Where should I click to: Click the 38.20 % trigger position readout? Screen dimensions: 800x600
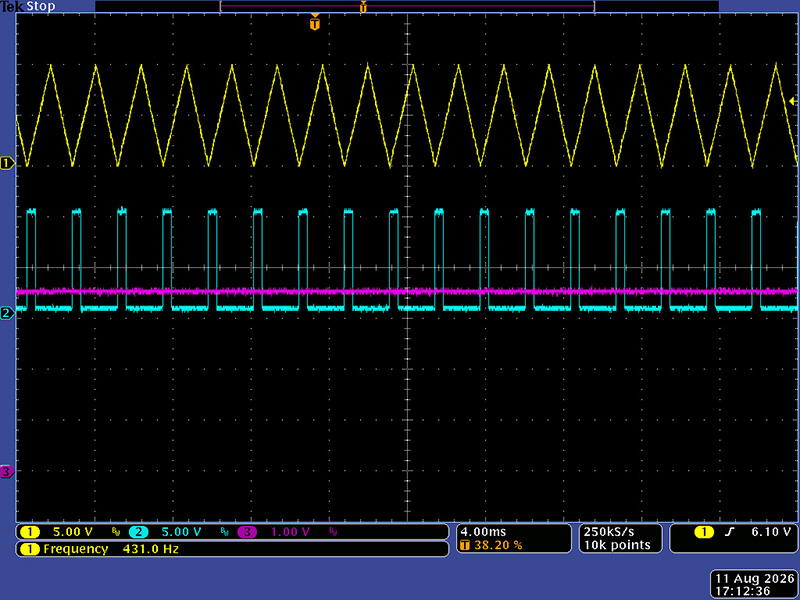498,545
